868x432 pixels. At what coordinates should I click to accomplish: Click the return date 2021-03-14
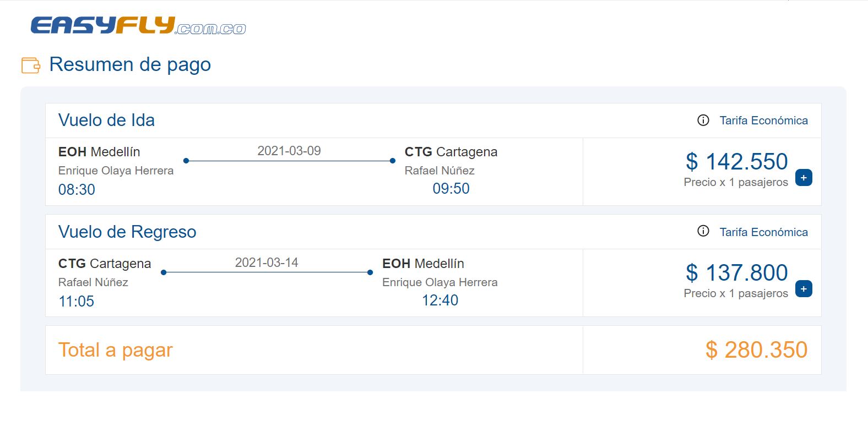[267, 263]
